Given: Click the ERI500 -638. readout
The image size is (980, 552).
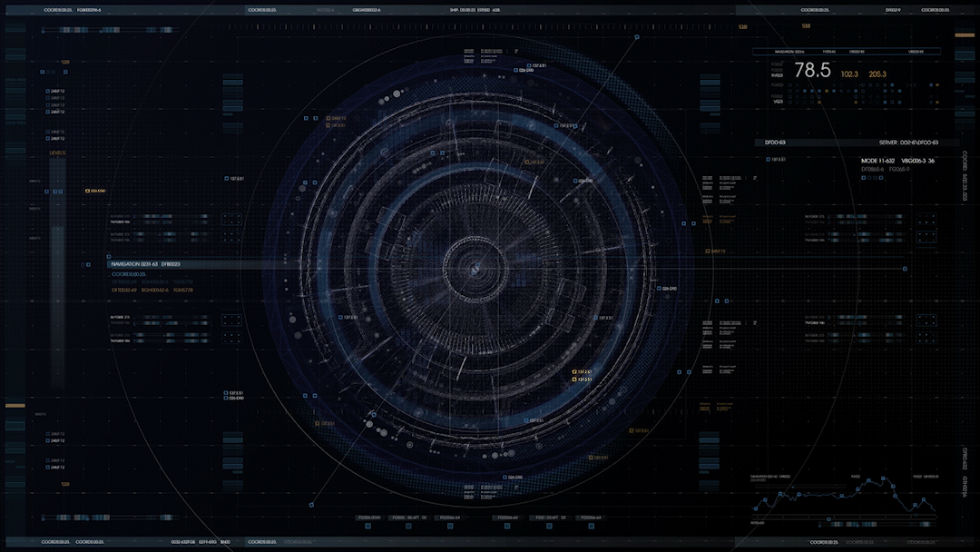Looking at the screenshot, I should tap(489, 10).
